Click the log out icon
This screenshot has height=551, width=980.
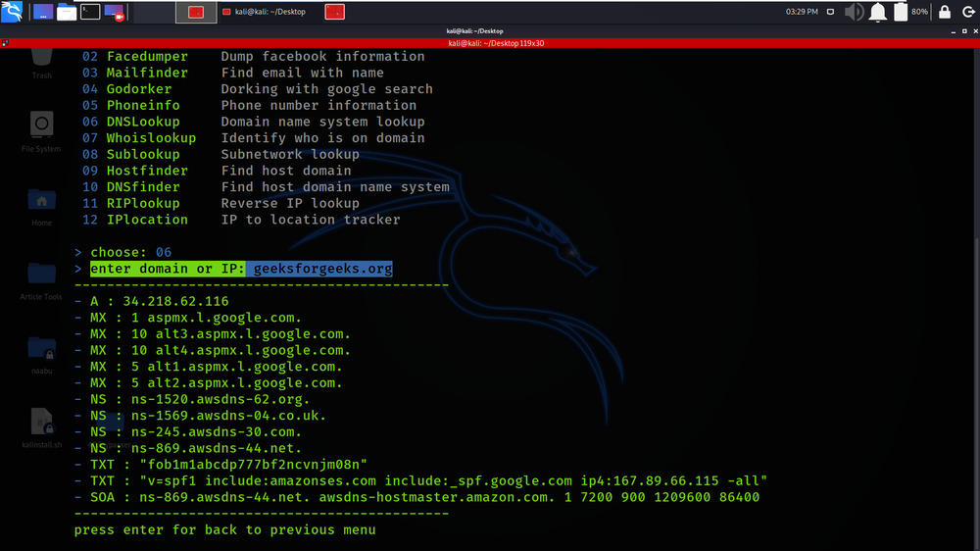968,12
